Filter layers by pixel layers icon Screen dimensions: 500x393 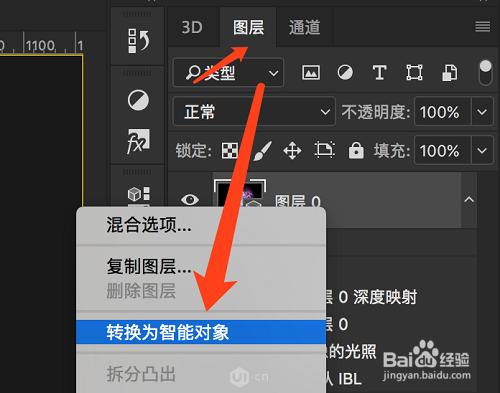click(x=311, y=72)
